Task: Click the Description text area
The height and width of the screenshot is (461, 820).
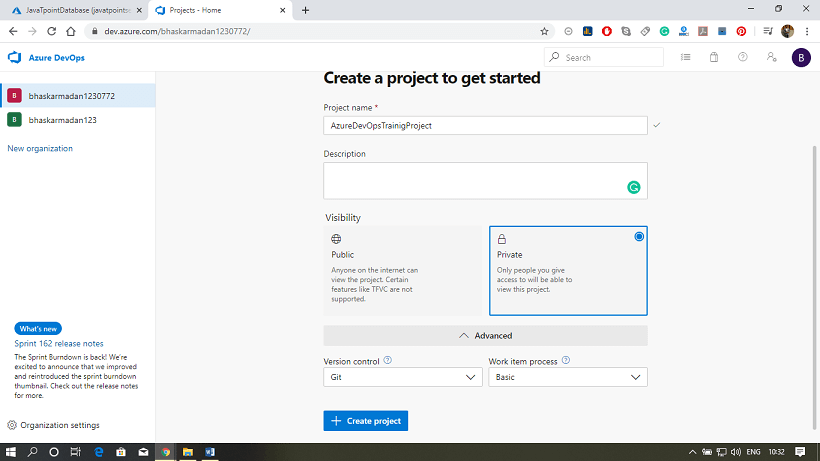Action: (x=485, y=181)
